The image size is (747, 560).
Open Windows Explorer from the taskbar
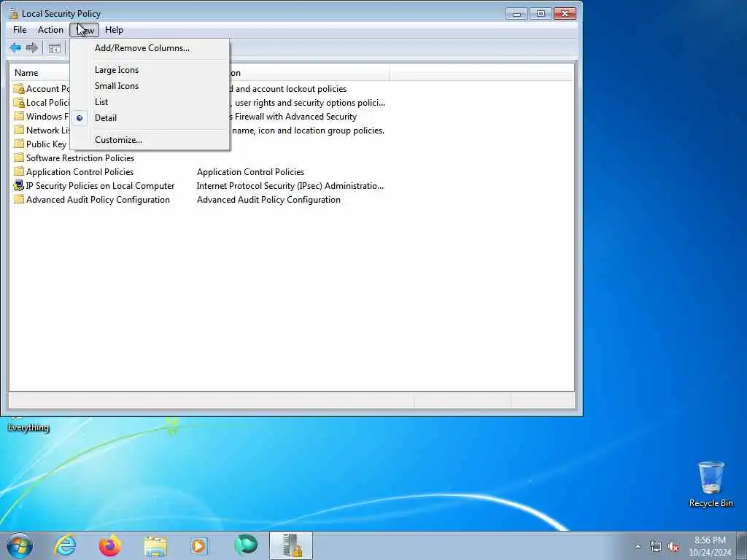pos(155,546)
